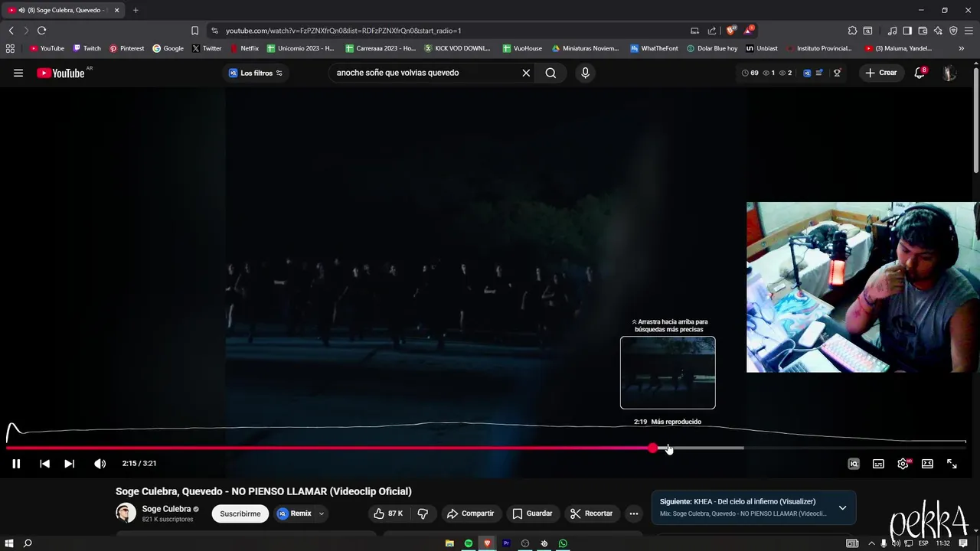The height and width of the screenshot is (551, 980).
Task: Open the Brave VPN shield icon
Action: click(x=953, y=31)
